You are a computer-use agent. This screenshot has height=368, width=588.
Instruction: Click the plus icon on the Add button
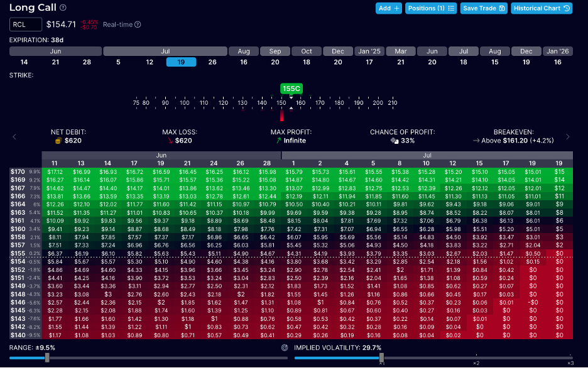pos(396,8)
